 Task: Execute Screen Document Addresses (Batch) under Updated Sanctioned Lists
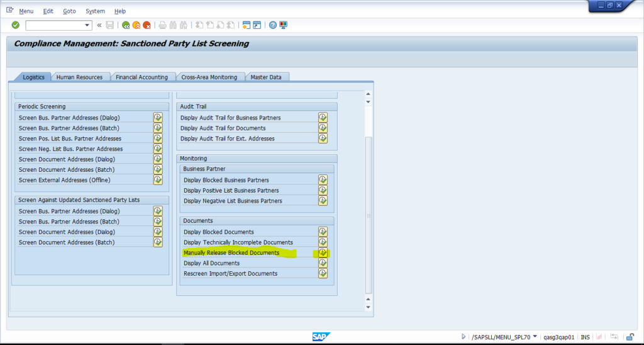[x=158, y=242]
